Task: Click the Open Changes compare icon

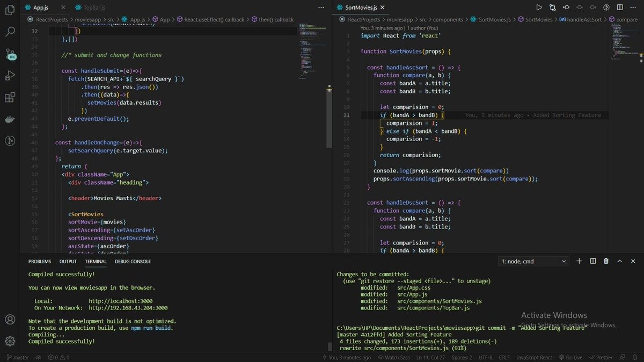Action: pos(552,8)
